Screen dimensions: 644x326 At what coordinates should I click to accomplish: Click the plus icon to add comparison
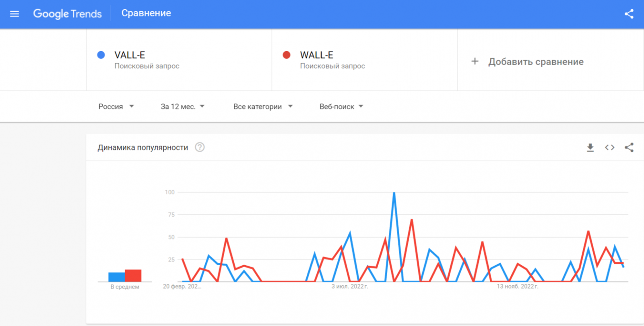475,61
